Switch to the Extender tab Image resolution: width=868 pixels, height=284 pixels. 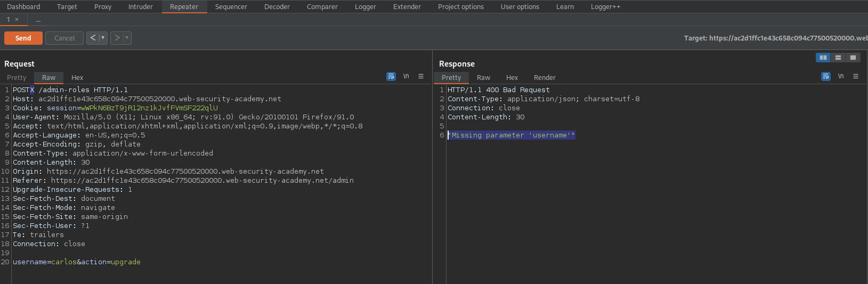(x=407, y=6)
